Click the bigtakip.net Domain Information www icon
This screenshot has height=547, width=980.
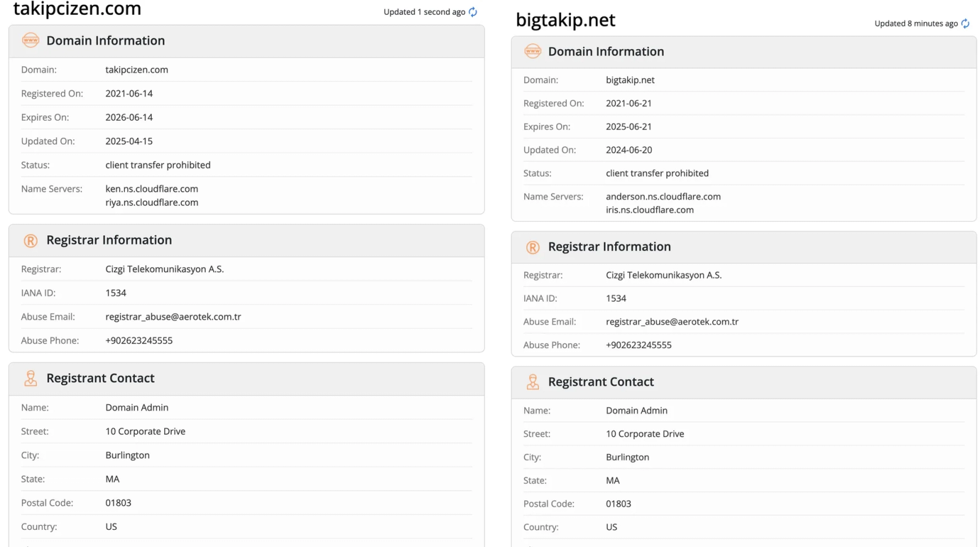(532, 51)
